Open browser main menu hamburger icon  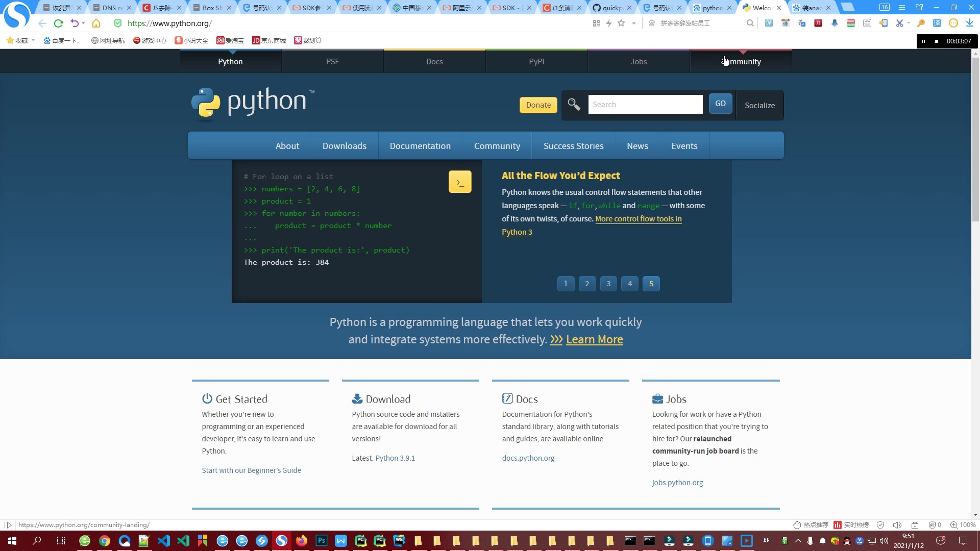coord(902,8)
